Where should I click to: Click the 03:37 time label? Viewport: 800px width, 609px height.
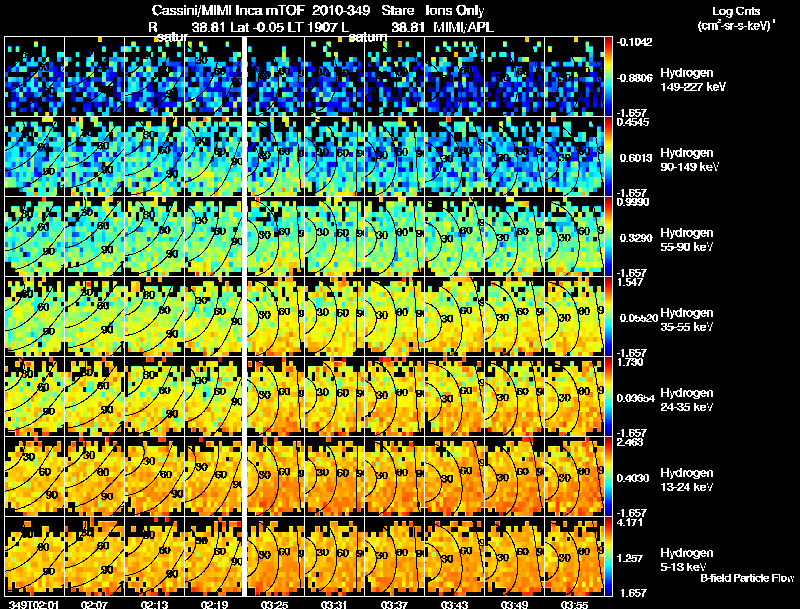point(394,604)
